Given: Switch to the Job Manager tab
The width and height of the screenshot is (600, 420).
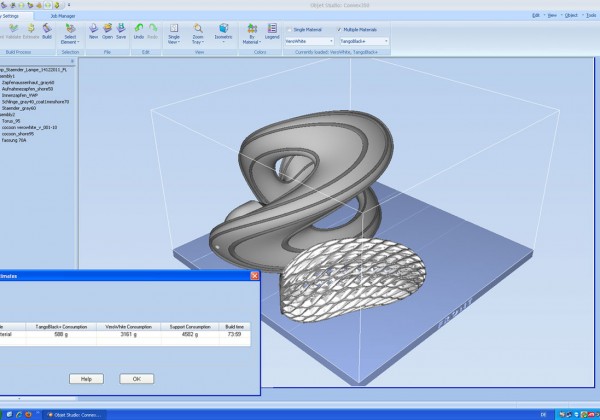Looking at the screenshot, I should tap(63, 16).
